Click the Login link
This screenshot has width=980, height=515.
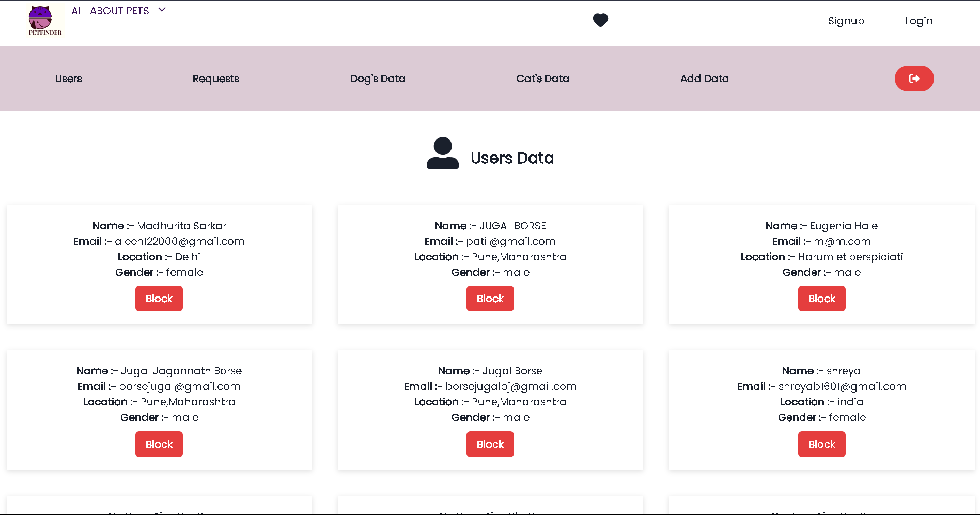pos(919,21)
